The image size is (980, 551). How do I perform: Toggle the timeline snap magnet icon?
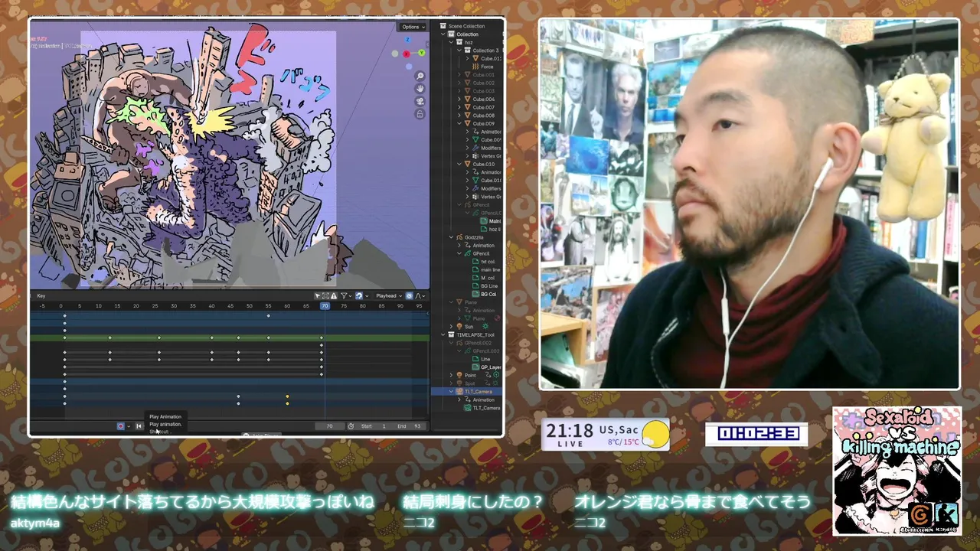(x=359, y=296)
